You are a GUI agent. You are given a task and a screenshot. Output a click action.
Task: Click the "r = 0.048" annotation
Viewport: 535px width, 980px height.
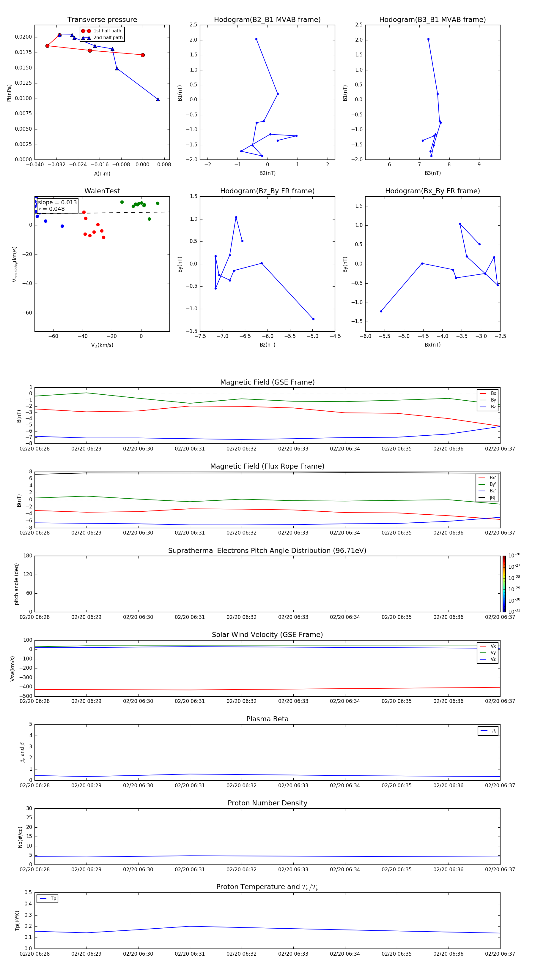pyautogui.click(x=51, y=209)
